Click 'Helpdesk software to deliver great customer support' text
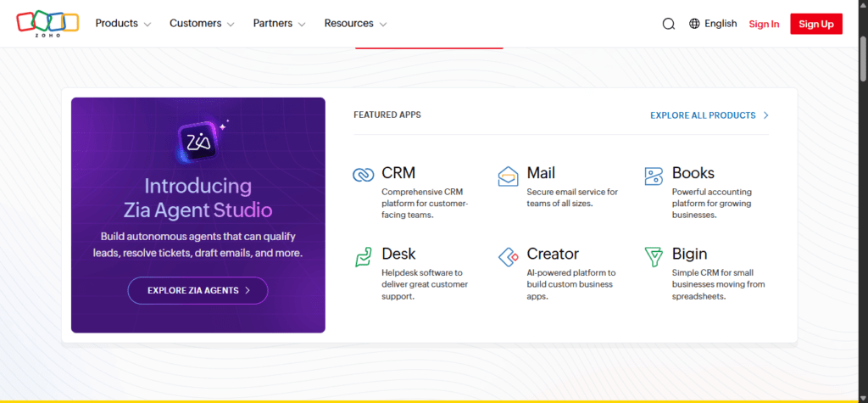868x403 pixels. (425, 284)
